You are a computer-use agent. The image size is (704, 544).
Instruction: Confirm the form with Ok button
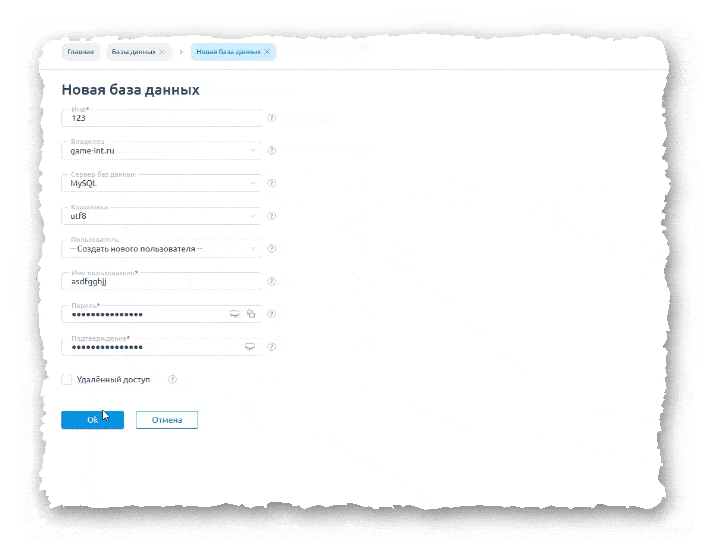pyautogui.click(x=92, y=420)
